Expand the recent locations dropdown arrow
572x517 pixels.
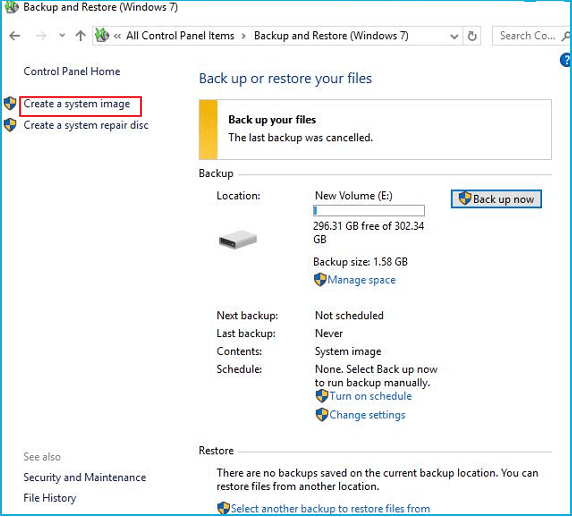coord(62,36)
